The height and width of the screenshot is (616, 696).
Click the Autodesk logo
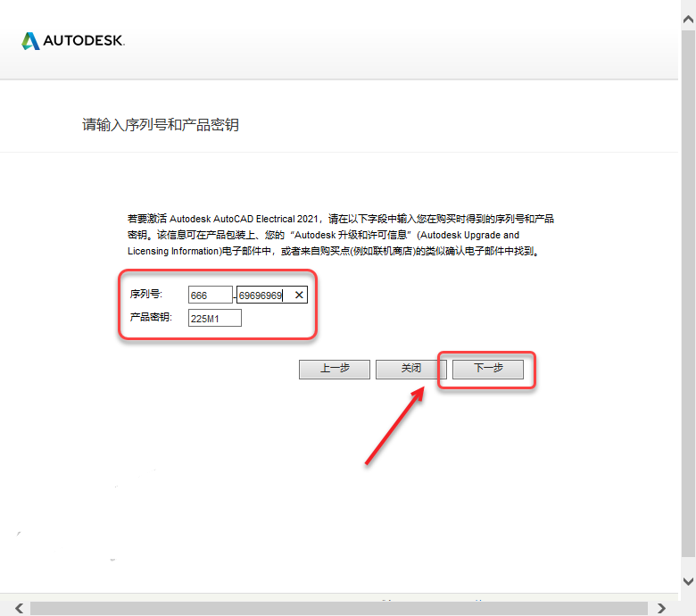(73, 41)
